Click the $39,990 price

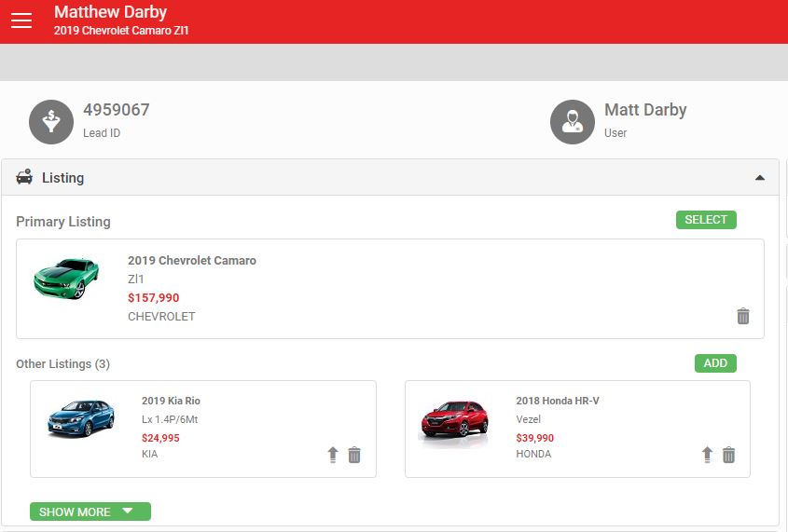coord(534,438)
